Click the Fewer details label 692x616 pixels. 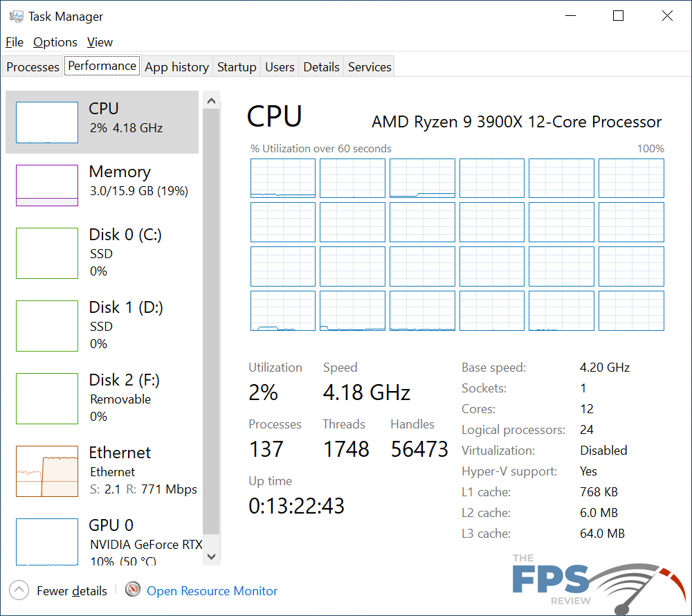[72, 591]
